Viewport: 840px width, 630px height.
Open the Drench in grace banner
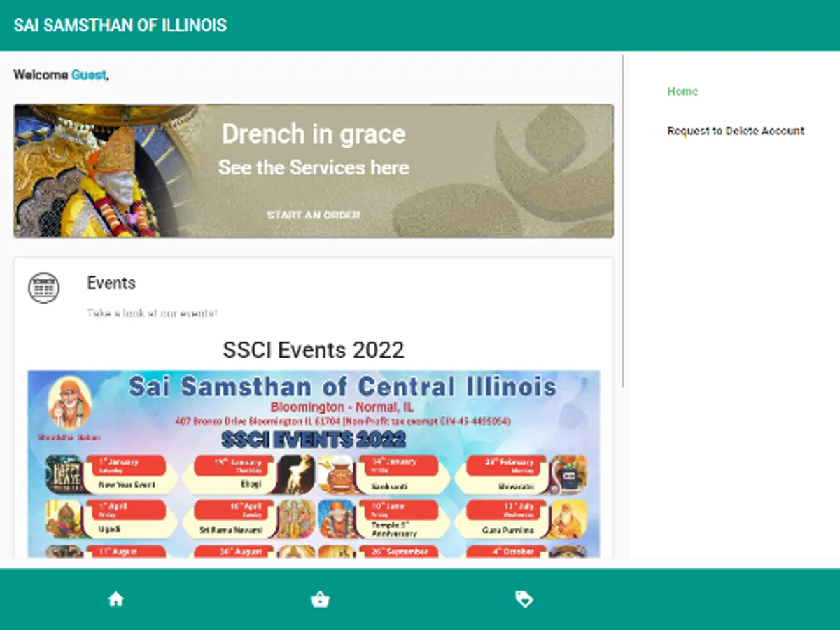(314, 171)
